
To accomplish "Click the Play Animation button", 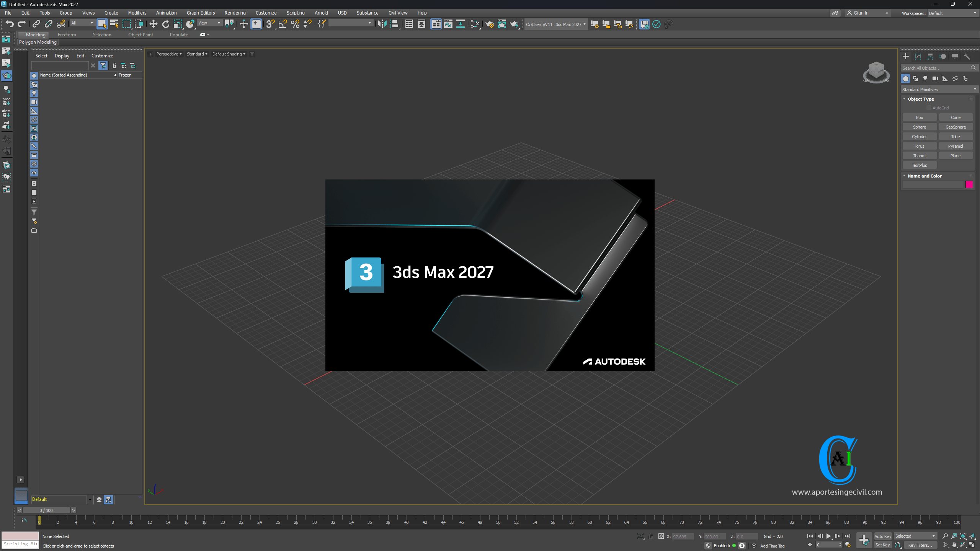I will pos(828,536).
